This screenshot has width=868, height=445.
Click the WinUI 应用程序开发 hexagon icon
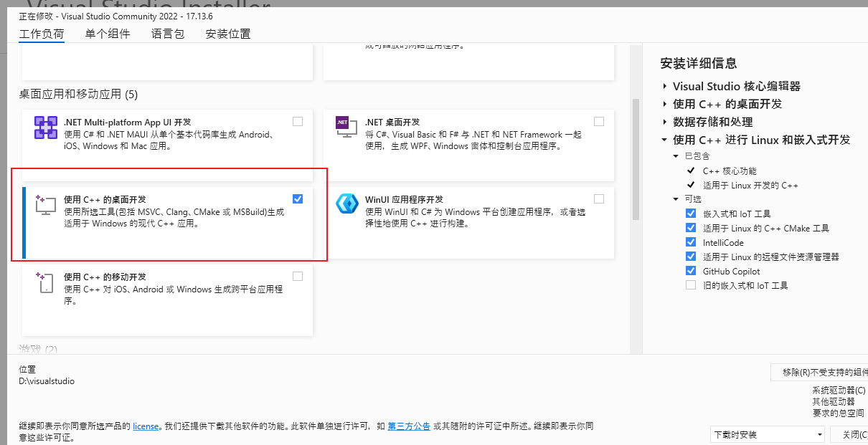click(x=347, y=204)
